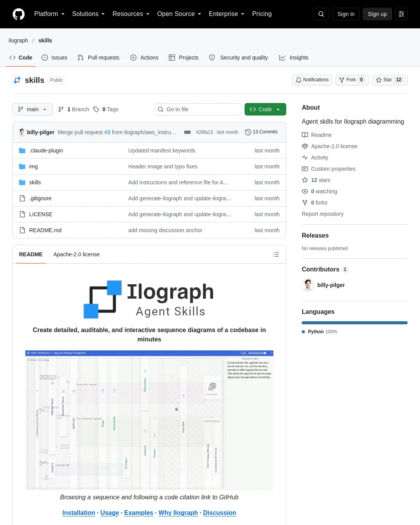Click the Releases heading link
This screenshot has height=525, width=420.
[315, 236]
